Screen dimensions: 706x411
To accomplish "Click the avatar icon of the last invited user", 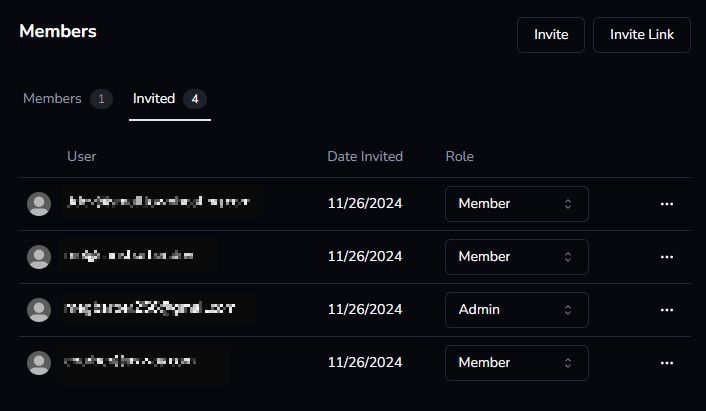I will tap(39, 363).
